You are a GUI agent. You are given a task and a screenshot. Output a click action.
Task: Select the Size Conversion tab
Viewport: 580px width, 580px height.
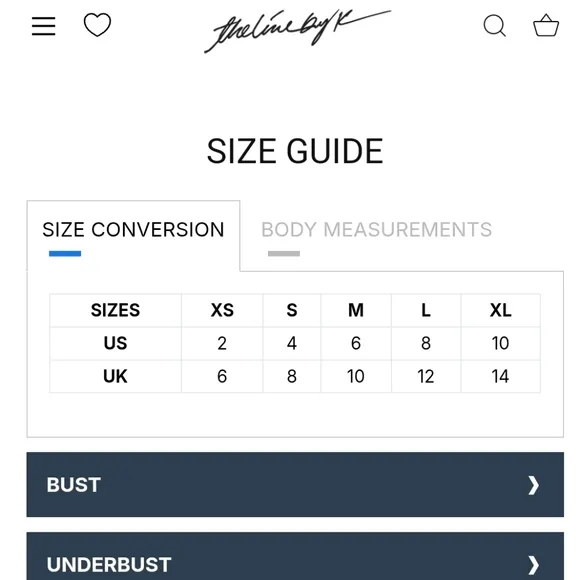[x=133, y=230]
